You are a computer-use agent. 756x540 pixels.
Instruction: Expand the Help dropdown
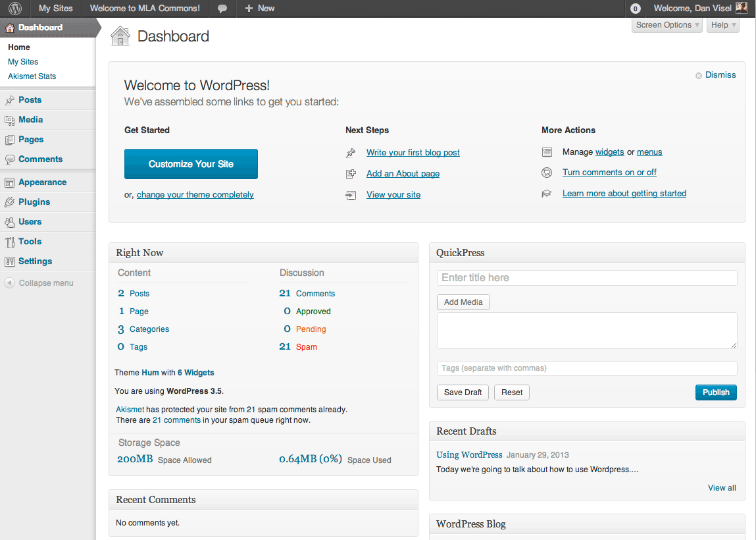click(721, 24)
